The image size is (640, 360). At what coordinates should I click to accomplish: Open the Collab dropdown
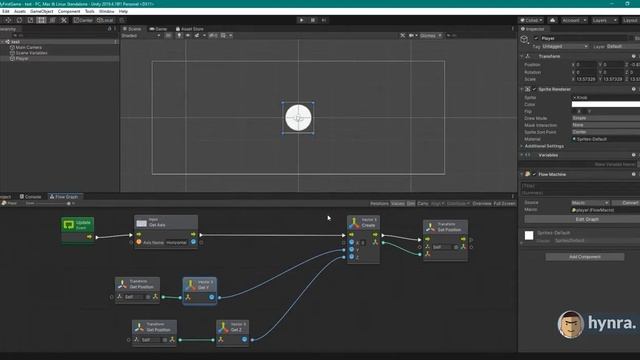point(531,20)
